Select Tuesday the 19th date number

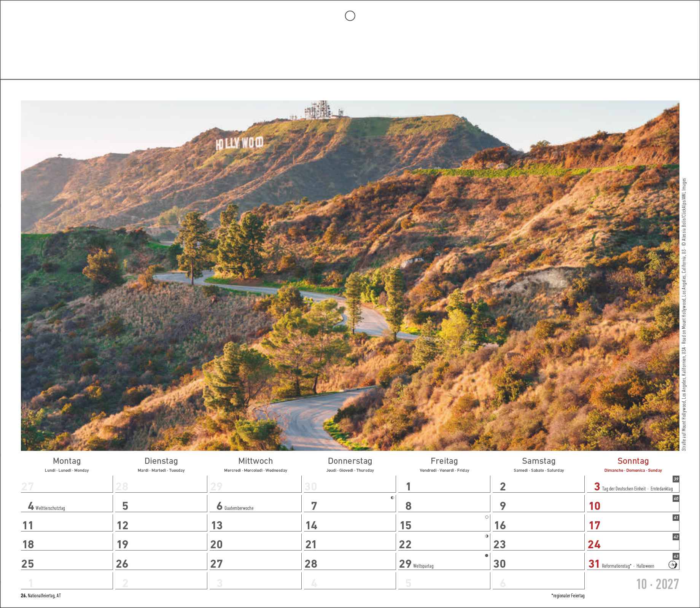(123, 544)
